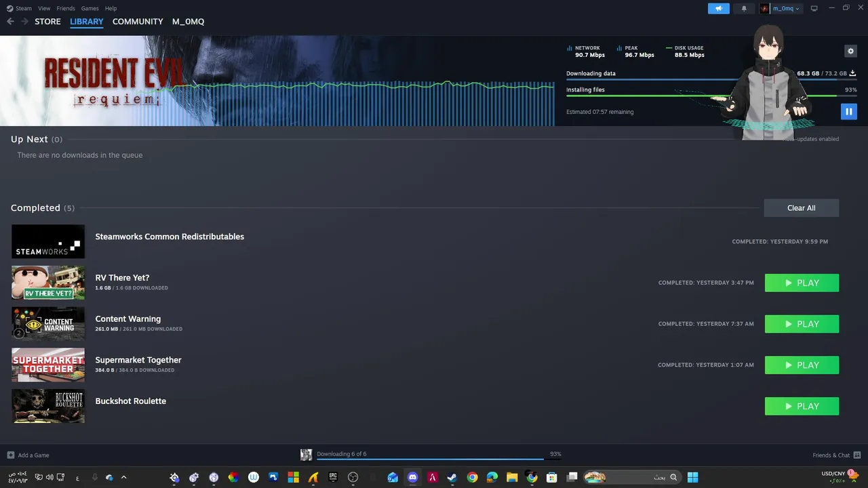This screenshot has width=868, height=488.
Task: Open the Help menu
Action: [111, 8]
